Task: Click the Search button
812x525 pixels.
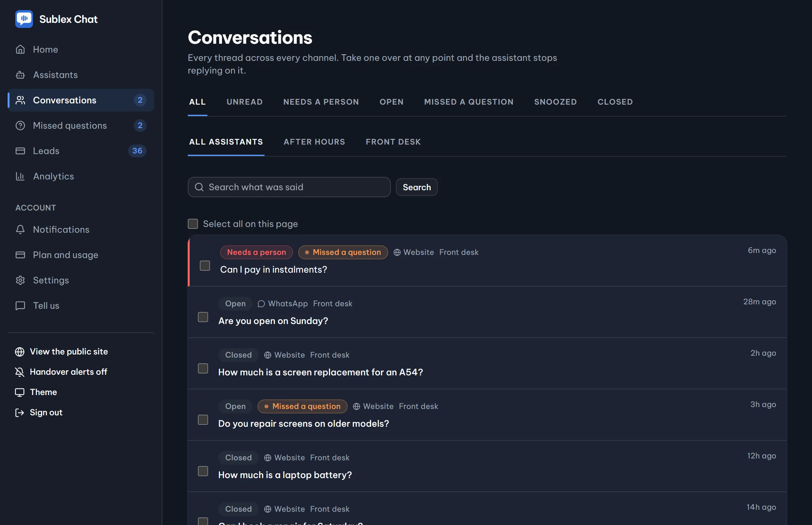Action: pos(416,187)
